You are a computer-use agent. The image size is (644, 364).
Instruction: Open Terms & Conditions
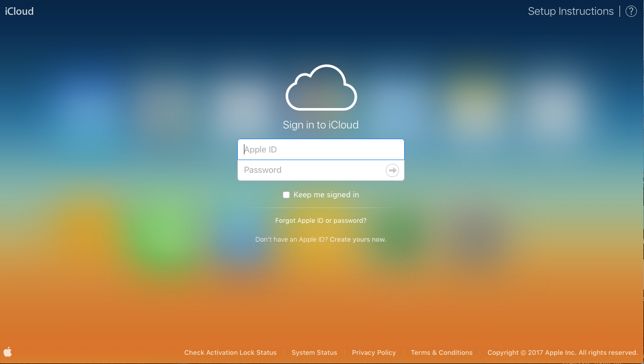click(441, 352)
